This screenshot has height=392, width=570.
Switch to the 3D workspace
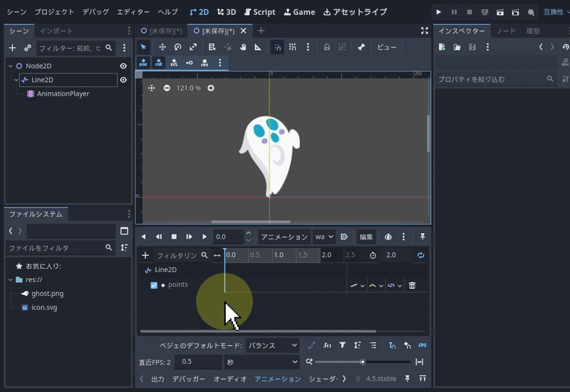click(227, 12)
